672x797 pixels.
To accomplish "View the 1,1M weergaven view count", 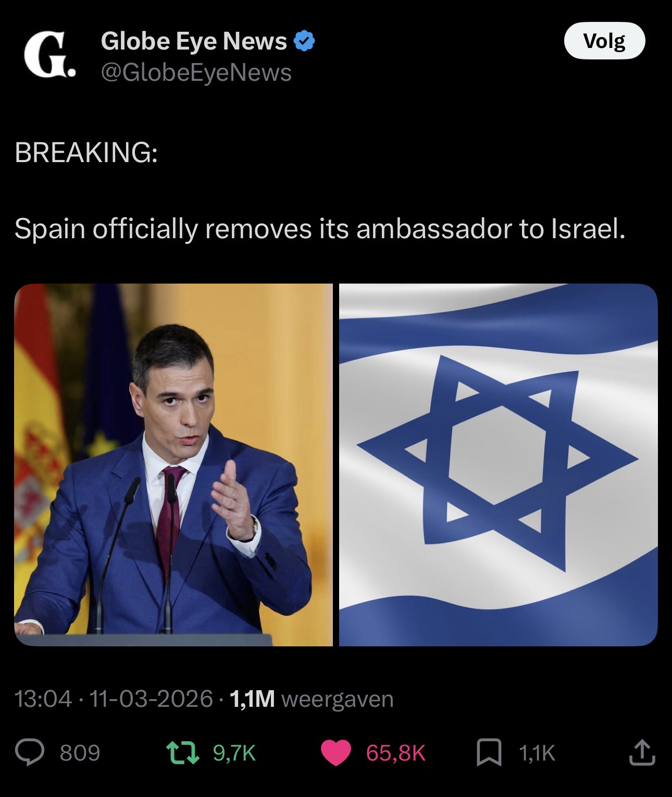I will [311, 698].
